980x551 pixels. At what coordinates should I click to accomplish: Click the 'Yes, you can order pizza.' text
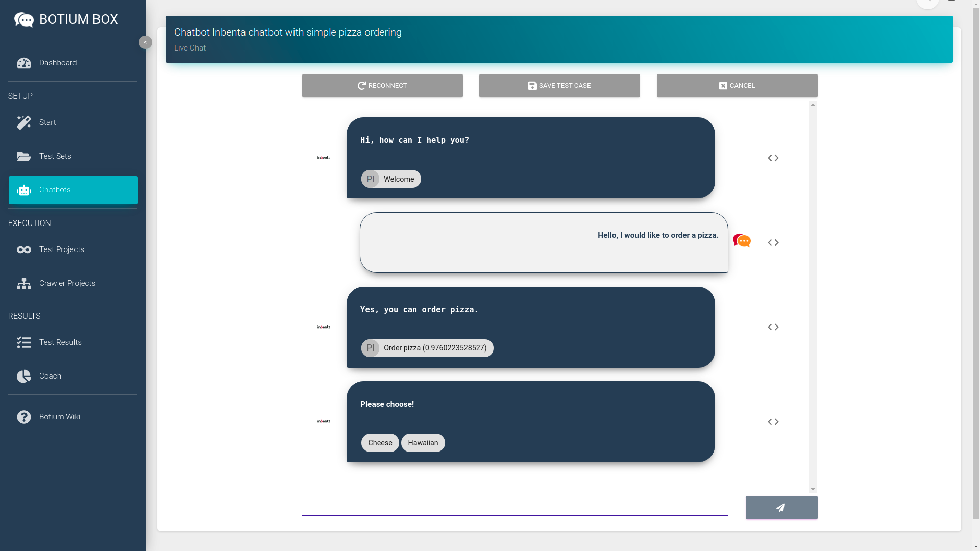pos(419,310)
